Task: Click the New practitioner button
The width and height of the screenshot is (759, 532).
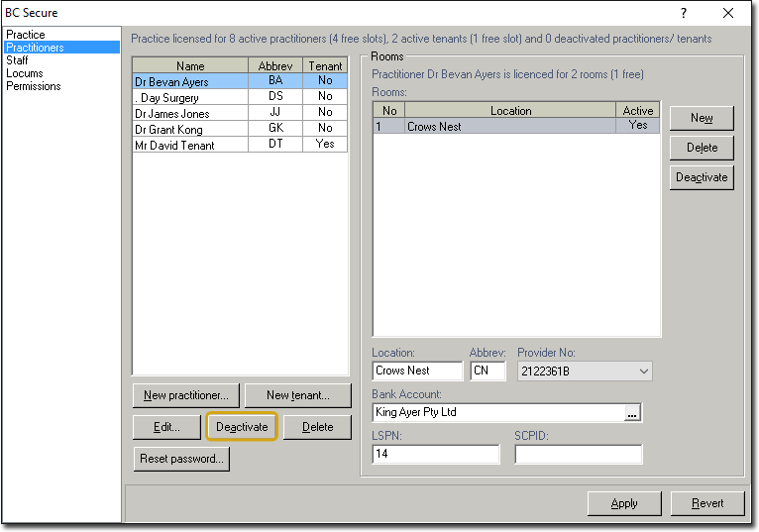Action: [x=186, y=395]
